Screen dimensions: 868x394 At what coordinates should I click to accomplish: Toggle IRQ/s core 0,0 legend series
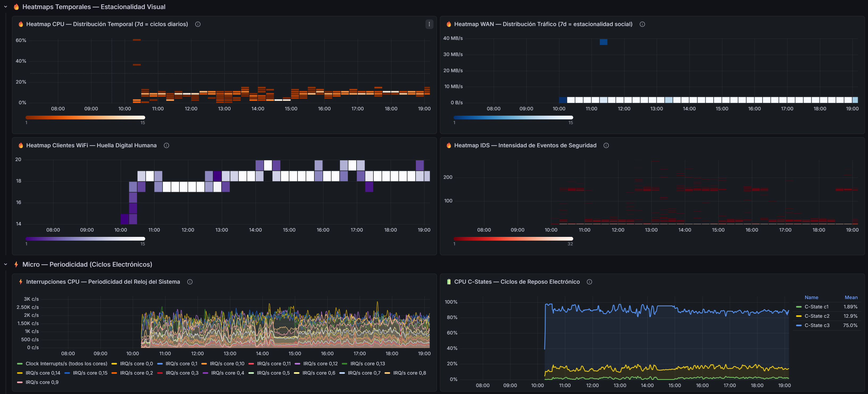[136, 364]
